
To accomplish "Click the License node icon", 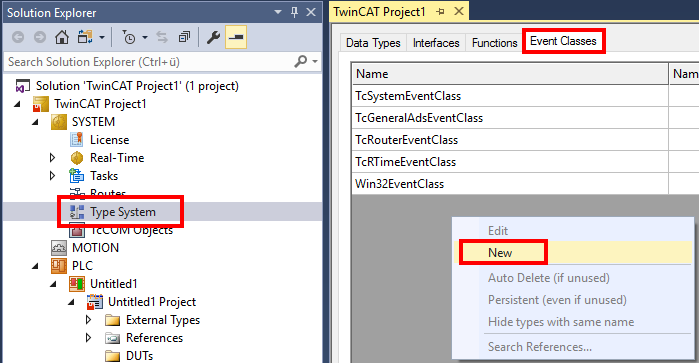I will (77, 140).
